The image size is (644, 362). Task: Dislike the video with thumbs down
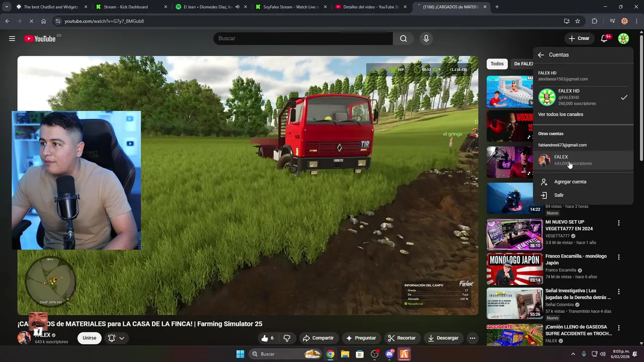(x=287, y=338)
